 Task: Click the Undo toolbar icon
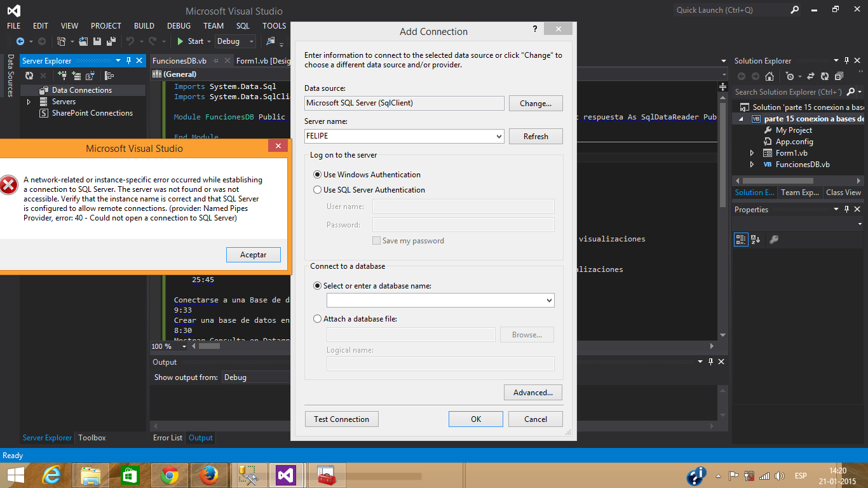130,41
